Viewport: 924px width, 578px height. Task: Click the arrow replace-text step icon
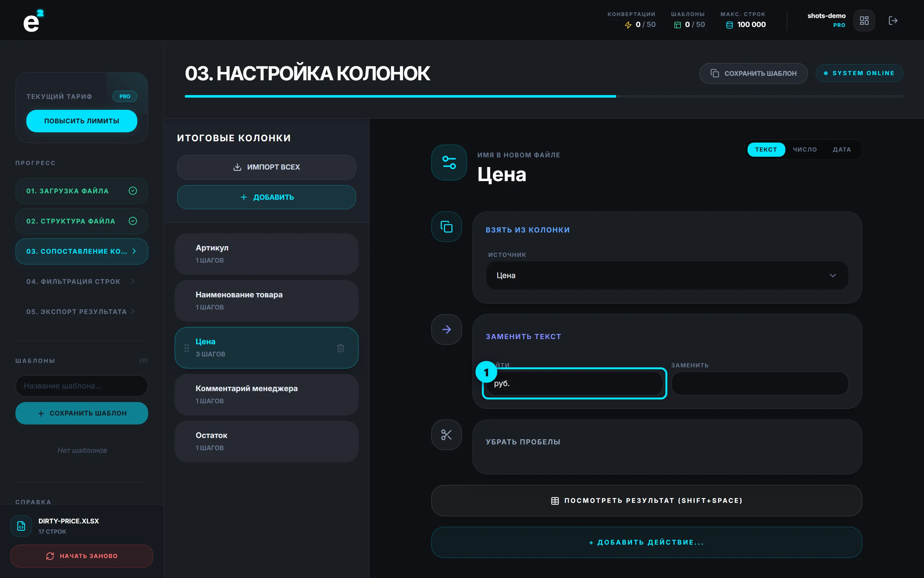[x=446, y=329]
